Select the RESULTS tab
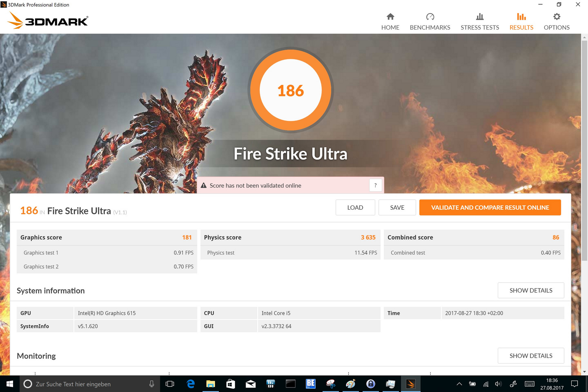This screenshot has width=588, height=392. pos(521,22)
